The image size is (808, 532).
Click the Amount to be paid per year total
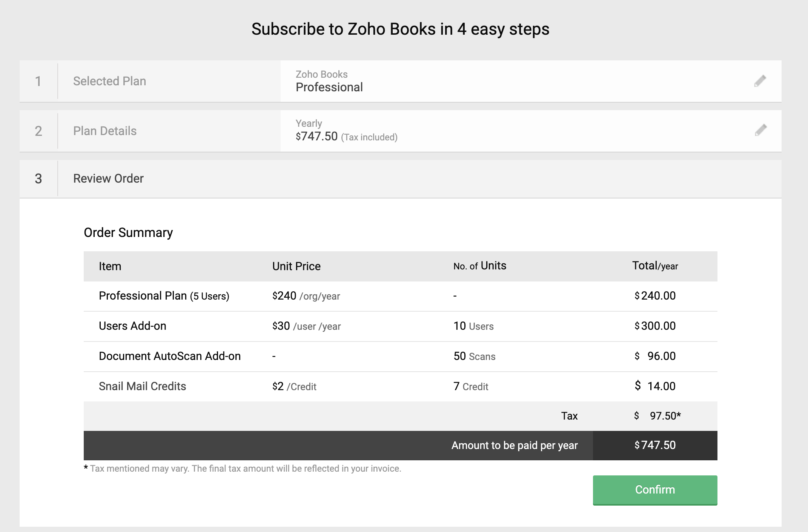click(x=655, y=445)
